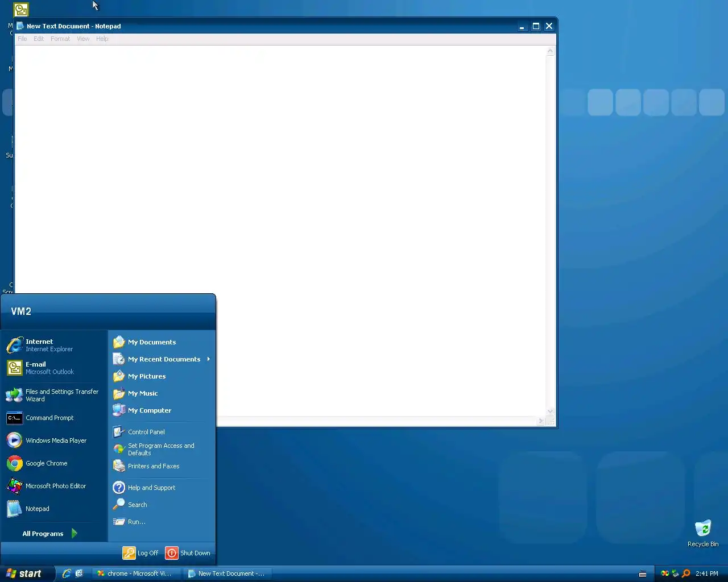This screenshot has height=582, width=728.
Task: Open Notepad View menu
Action: click(83, 39)
